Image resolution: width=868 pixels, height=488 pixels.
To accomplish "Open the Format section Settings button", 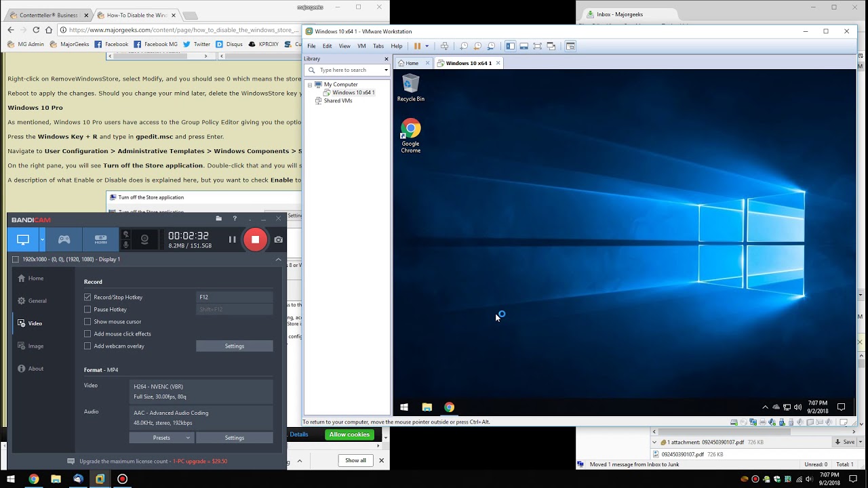I will [x=235, y=438].
